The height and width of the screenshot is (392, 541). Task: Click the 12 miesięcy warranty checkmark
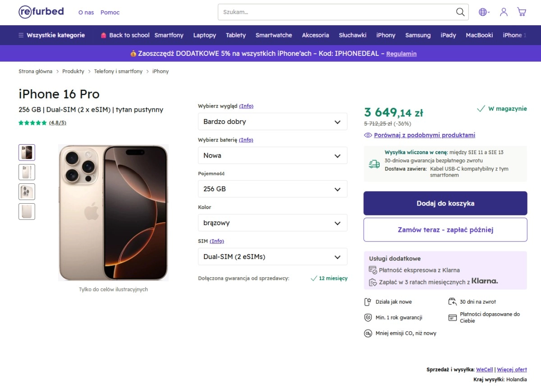(x=314, y=278)
